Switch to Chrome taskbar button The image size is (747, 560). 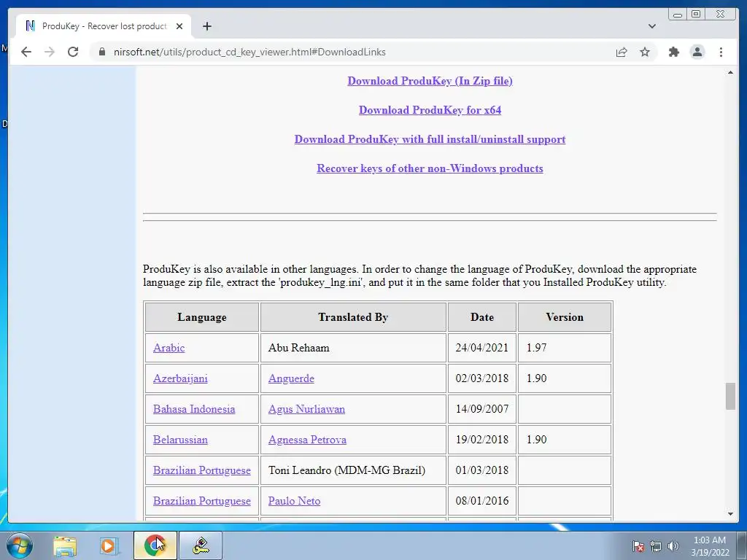coord(155,545)
